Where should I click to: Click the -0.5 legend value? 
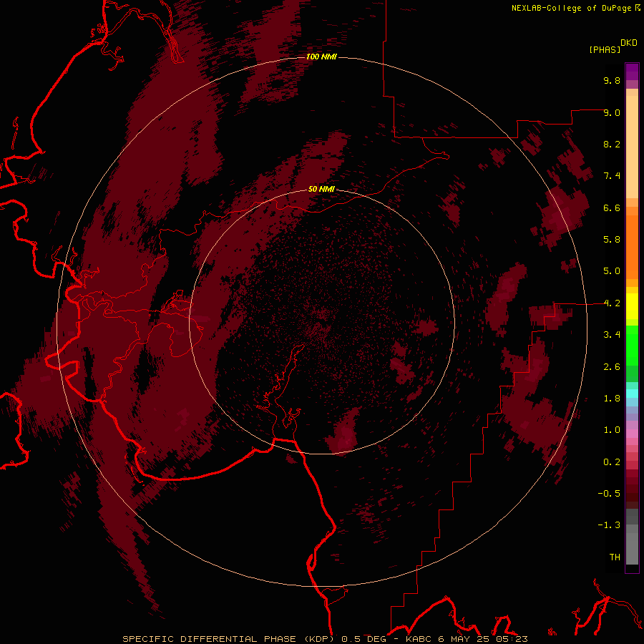click(609, 494)
